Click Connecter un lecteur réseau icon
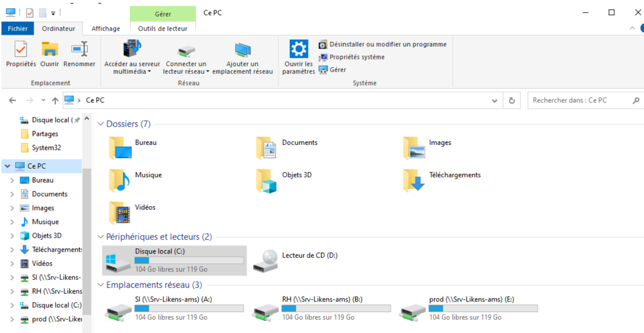644x333 pixels. tap(186, 49)
